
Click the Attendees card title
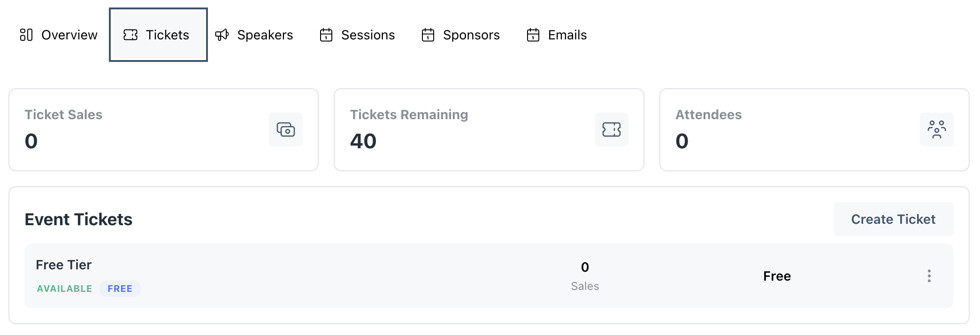[708, 114]
